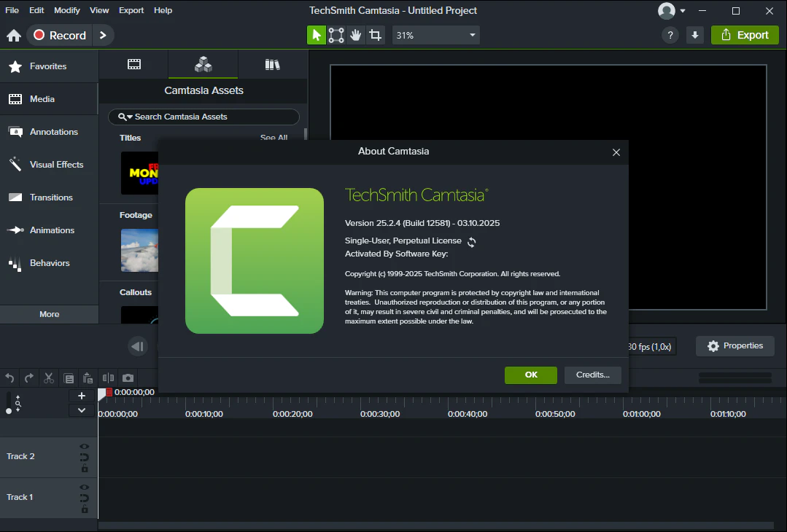Open the Behaviors panel
The image size is (787, 532).
[x=49, y=263]
